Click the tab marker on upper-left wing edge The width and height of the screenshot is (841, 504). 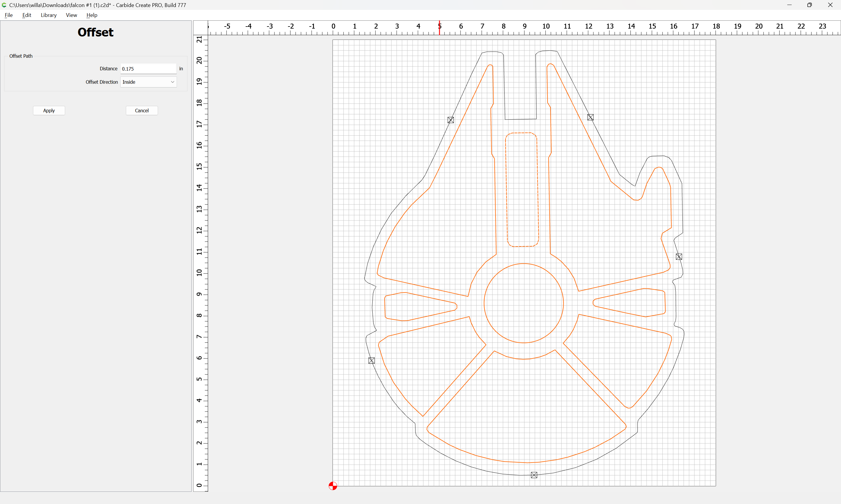[451, 120]
